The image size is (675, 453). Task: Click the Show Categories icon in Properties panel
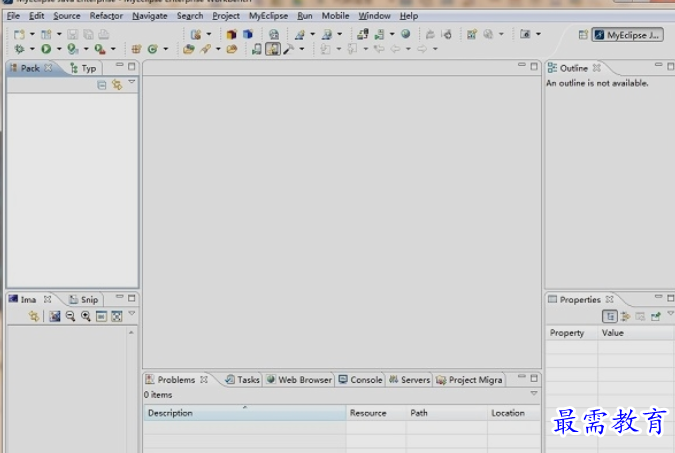610,316
